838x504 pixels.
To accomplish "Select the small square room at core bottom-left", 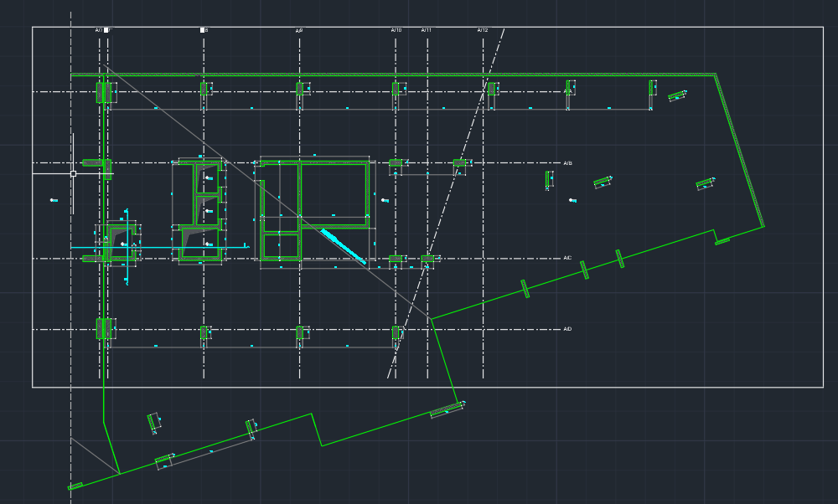I will (x=281, y=245).
